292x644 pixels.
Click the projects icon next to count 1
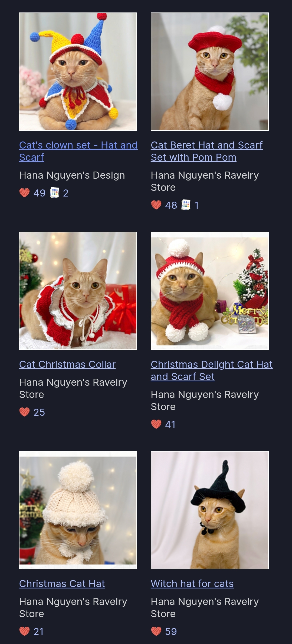[186, 205]
